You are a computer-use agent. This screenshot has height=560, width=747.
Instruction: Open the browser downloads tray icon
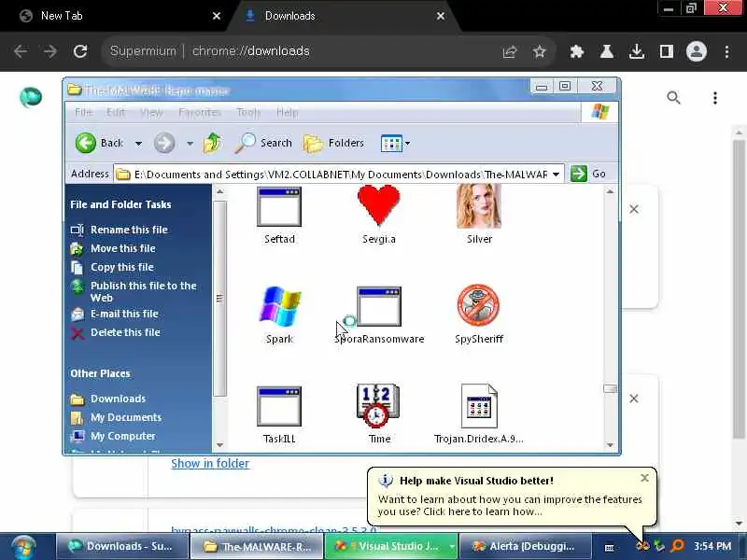(x=637, y=51)
